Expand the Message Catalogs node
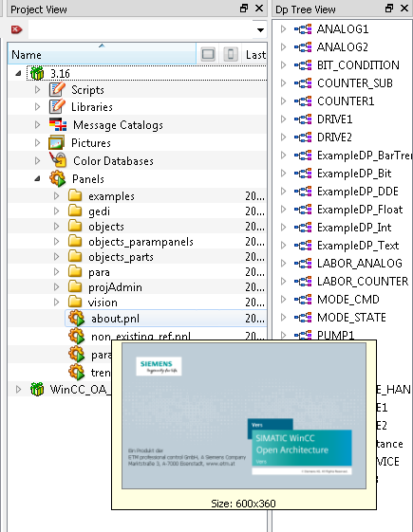The image size is (413, 532). tap(37, 125)
